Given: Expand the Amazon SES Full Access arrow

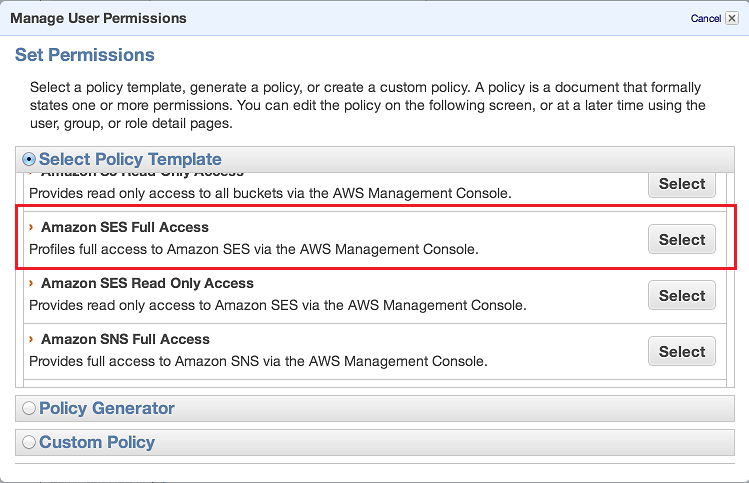Looking at the screenshot, I should [x=31, y=227].
